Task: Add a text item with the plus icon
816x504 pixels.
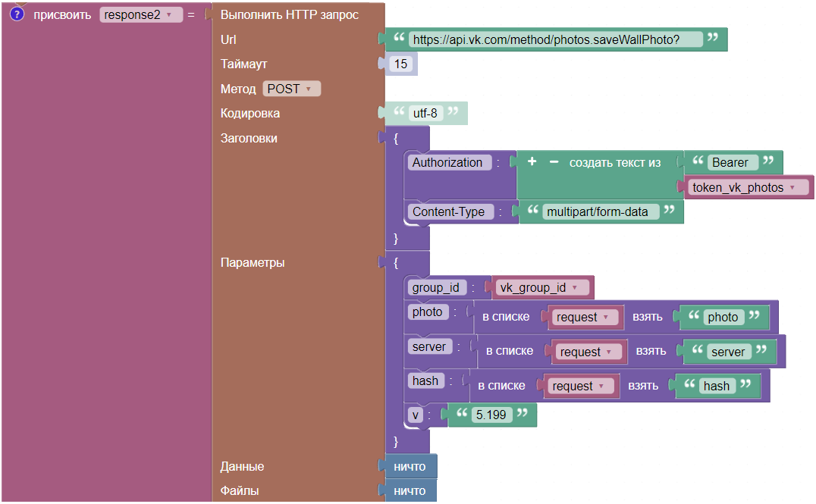Action: coord(532,161)
